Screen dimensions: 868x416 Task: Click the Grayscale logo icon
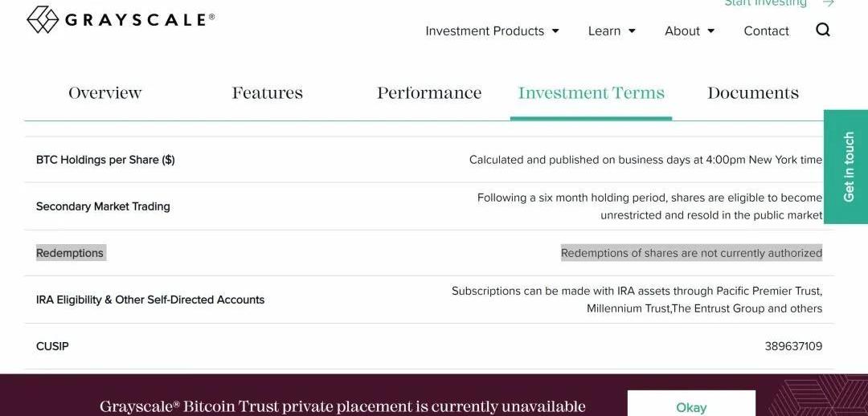tap(43, 19)
